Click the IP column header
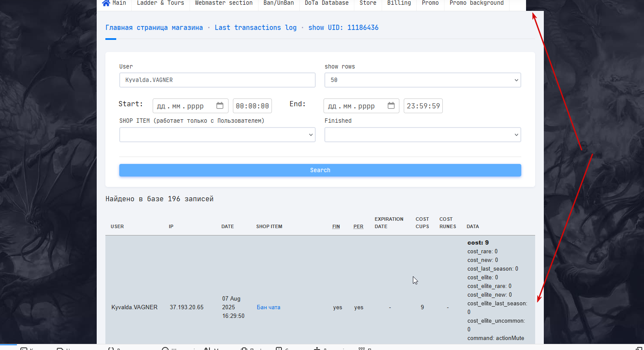This screenshot has width=644, height=350. tap(171, 226)
